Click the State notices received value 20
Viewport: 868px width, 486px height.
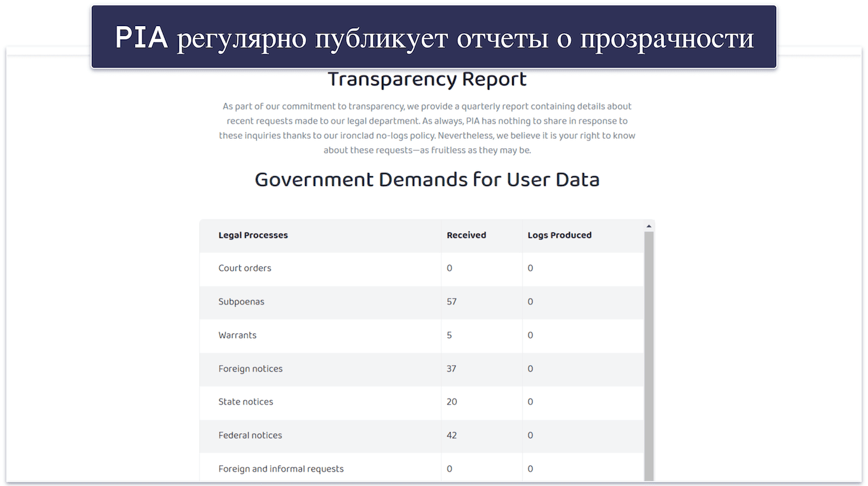(452, 402)
